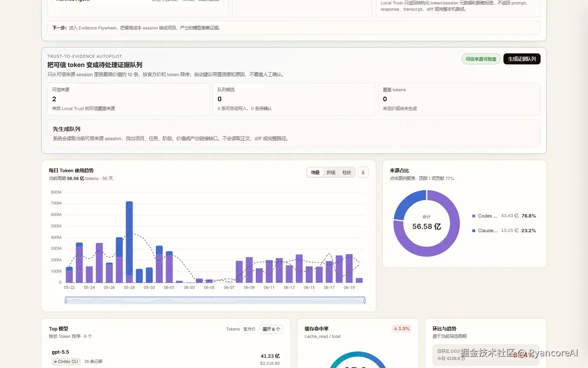Click the 可信来源可复盘 badge
Screen dimensions: 588x368
481,59
